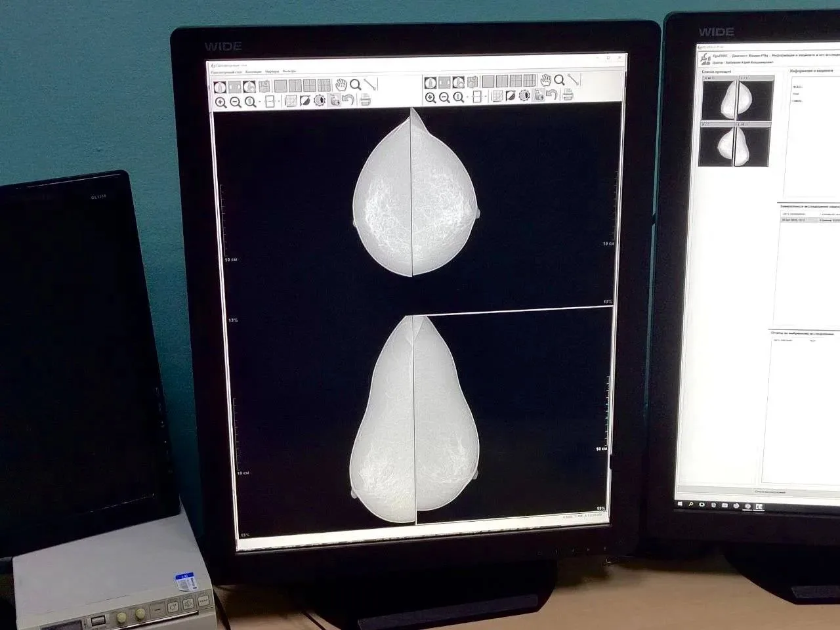Click the first breast view icon in left toolbar
This screenshot has width=840, height=630.
point(220,86)
